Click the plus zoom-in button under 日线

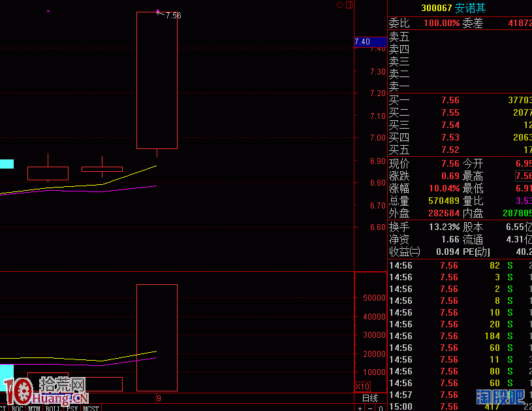[360, 408]
